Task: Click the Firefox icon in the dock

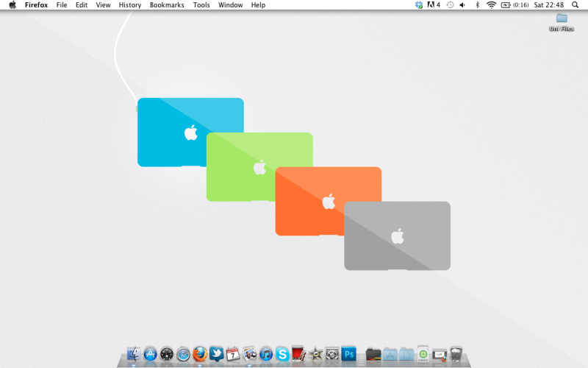Action: pos(200,354)
